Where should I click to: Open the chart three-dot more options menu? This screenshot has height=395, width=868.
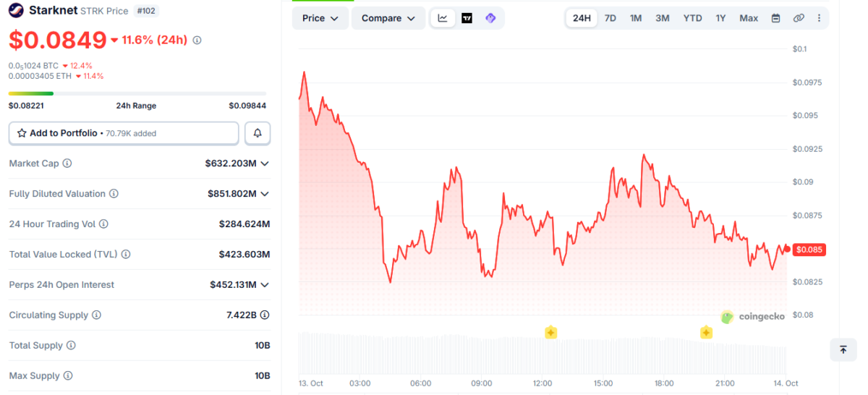[819, 18]
